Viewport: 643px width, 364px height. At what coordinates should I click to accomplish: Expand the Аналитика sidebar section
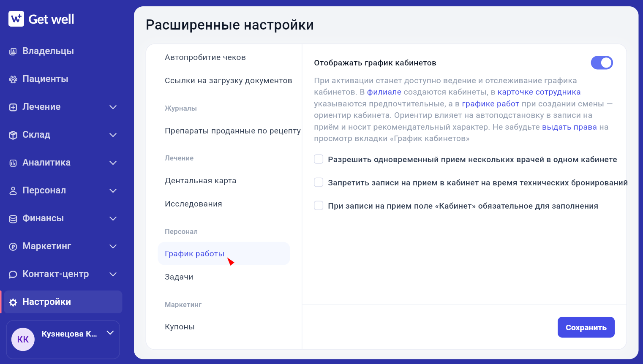click(113, 163)
